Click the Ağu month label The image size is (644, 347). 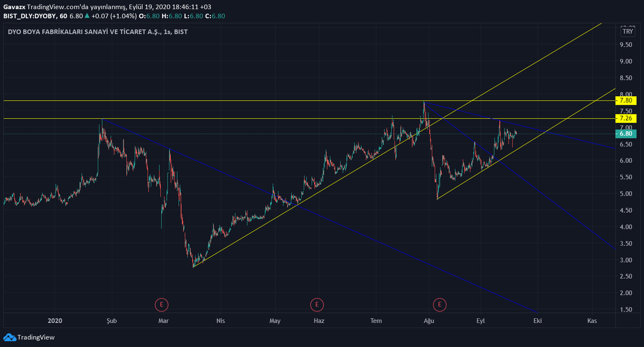pyautogui.click(x=428, y=321)
